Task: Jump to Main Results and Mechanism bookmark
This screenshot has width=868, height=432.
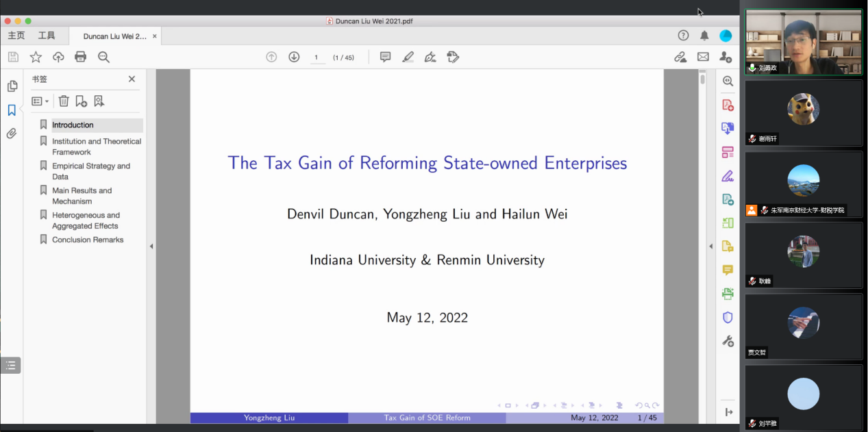Action: [x=82, y=196]
